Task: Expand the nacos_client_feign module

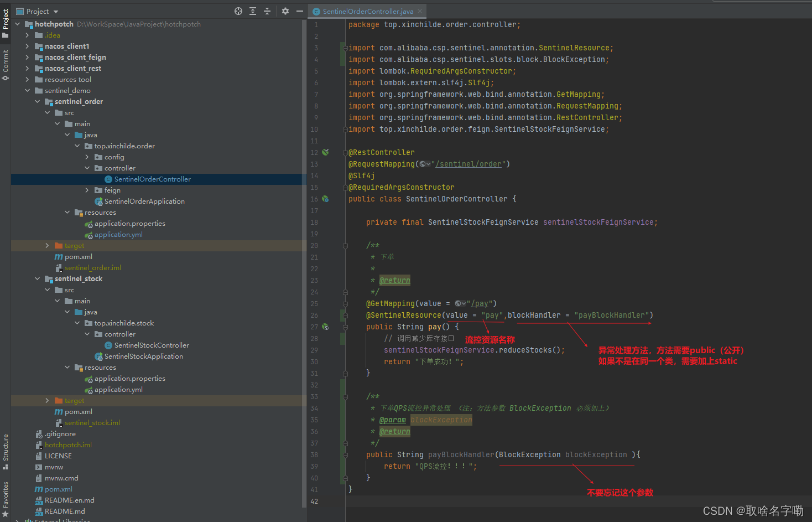Action: click(27, 58)
